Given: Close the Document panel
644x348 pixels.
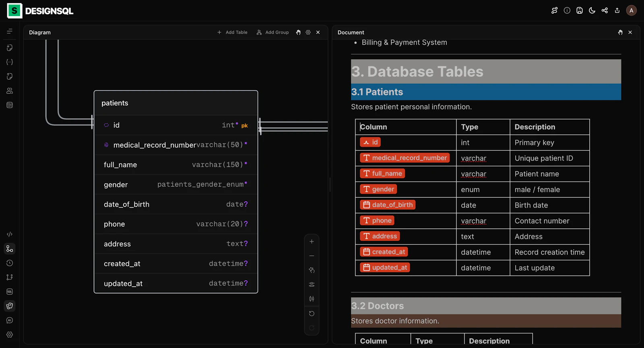Looking at the screenshot, I should 630,32.
